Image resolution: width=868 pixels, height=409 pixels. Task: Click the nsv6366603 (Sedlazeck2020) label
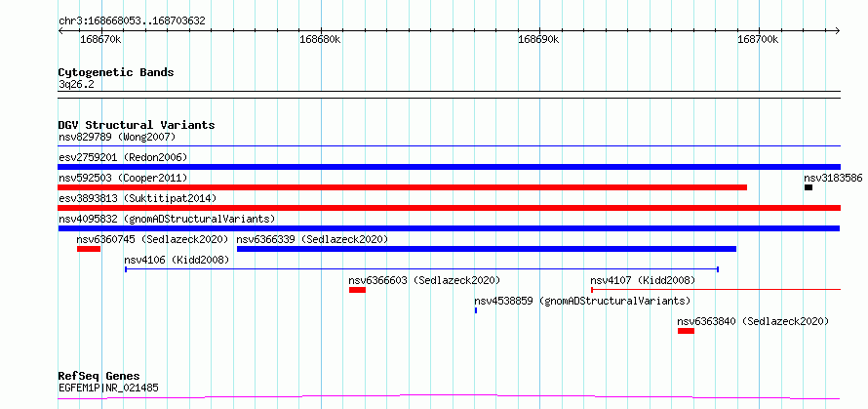pos(424,280)
